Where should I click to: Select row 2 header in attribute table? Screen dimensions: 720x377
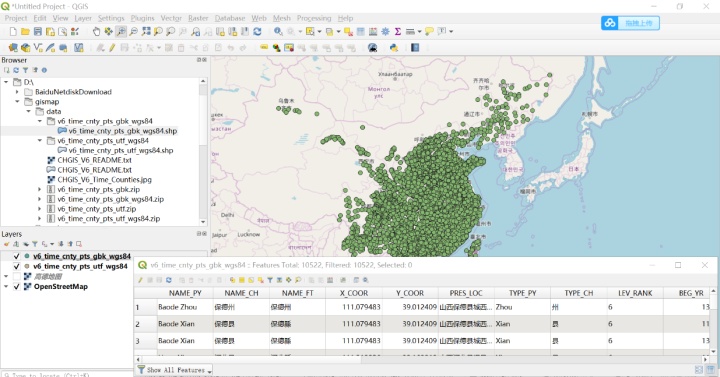coord(145,324)
